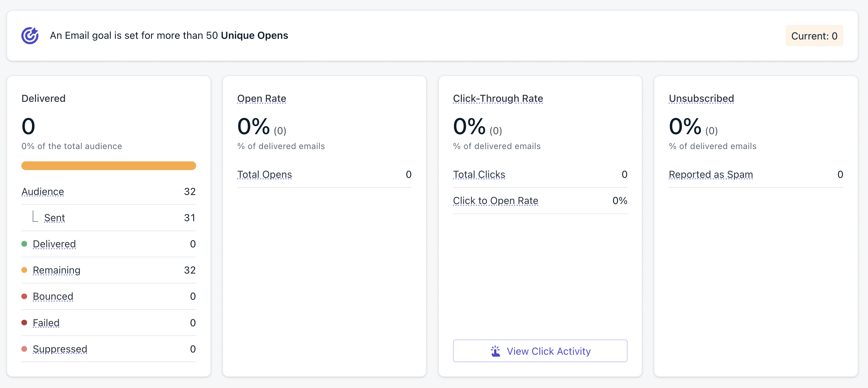Click the email goal target icon
Viewport: 868px width, 388px height.
pos(30,35)
